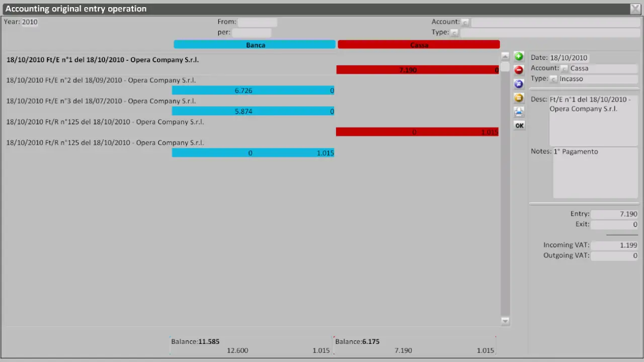644x362 pixels.
Task: Select the blue equals entry icon
Action: coord(519,84)
